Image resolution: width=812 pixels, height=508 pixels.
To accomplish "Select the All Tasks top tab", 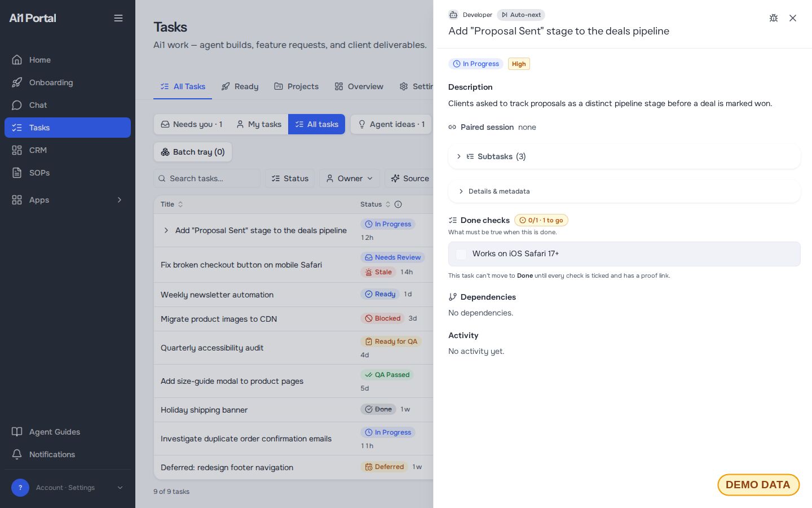I will [183, 86].
